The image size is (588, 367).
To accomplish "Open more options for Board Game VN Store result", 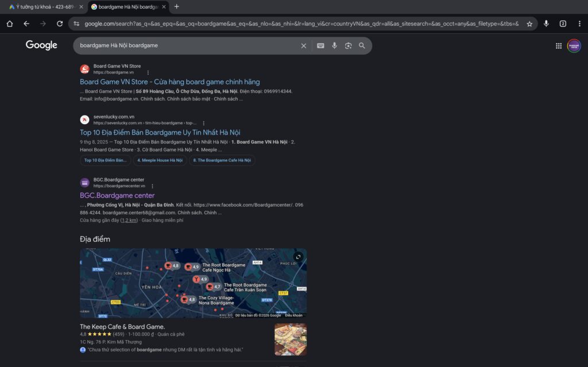I will (148, 73).
